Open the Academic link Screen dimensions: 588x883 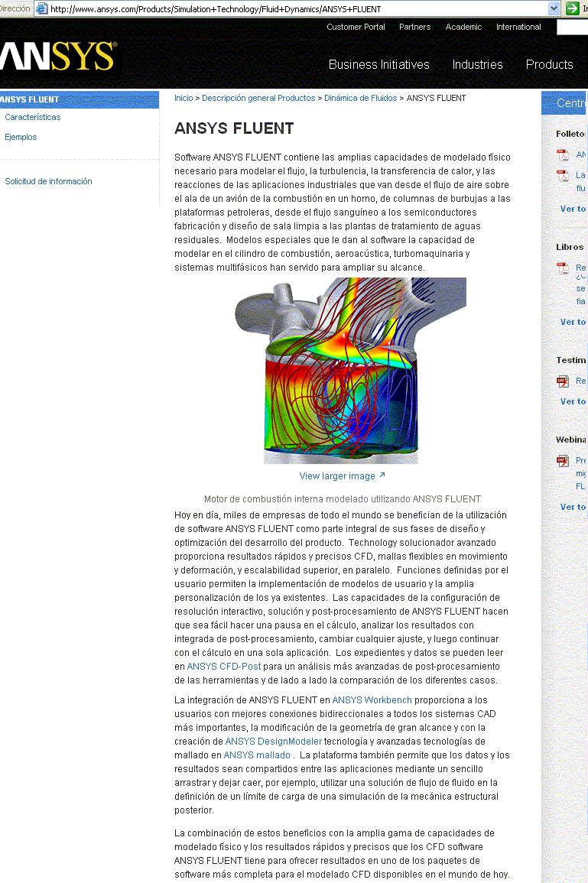tap(463, 27)
